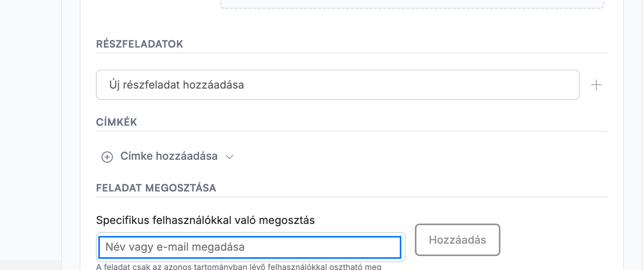Click into the Név vagy e-mail megadása field

pos(250,247)
